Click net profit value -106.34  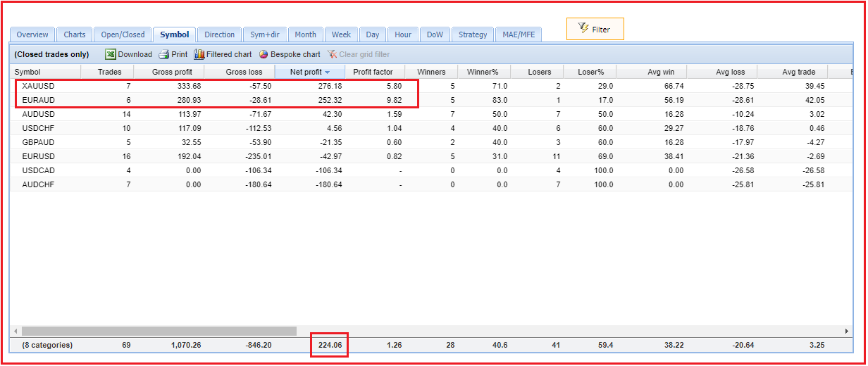[329, 170]
